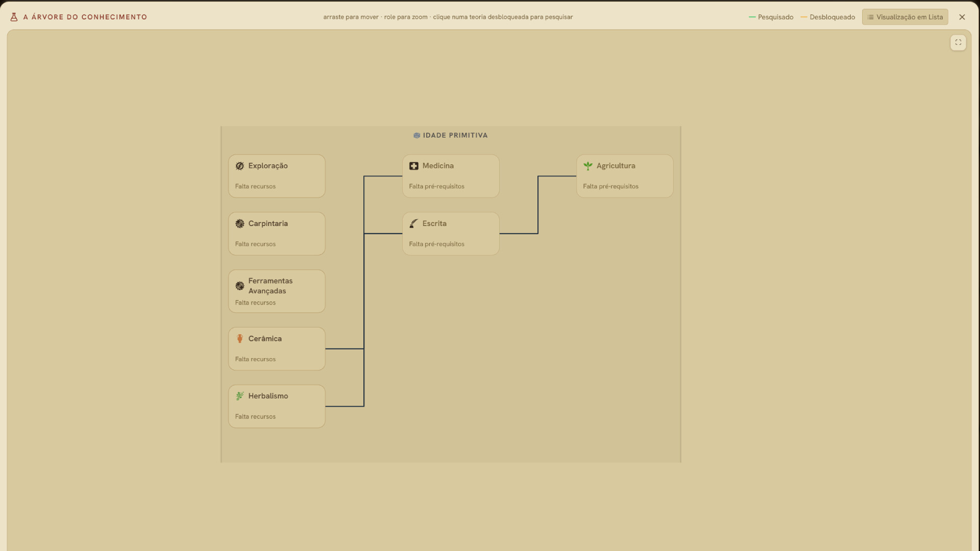Select the Medicina theory card

[451, 176]
